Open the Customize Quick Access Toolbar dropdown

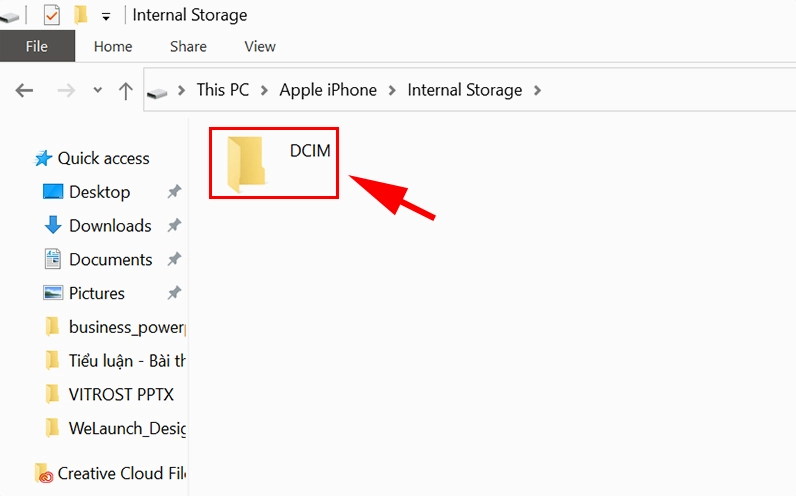click(x=106, y=17)
